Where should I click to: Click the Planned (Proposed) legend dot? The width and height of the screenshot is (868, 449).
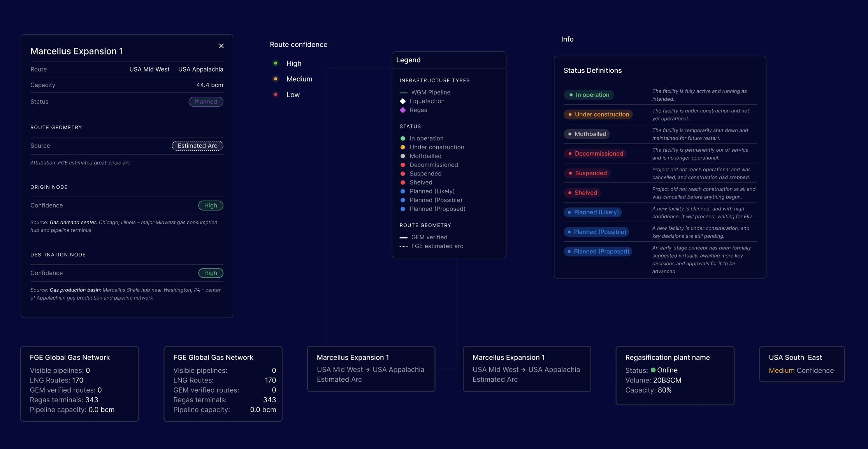click(x=403, y=209)
